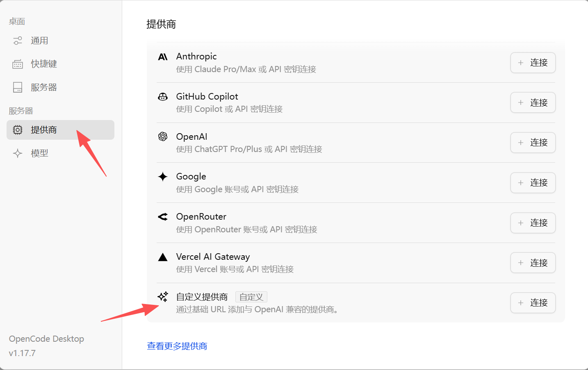This screenshot has width=588, height=370.
Task: Click the 快捷键 keyboard icon
Action: (18, 64)
